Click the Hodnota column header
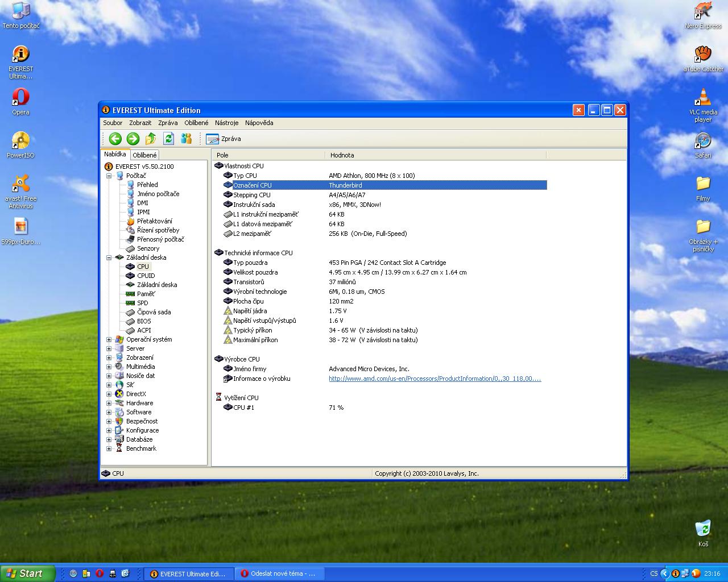728x582 pixels. pos(436,155)
